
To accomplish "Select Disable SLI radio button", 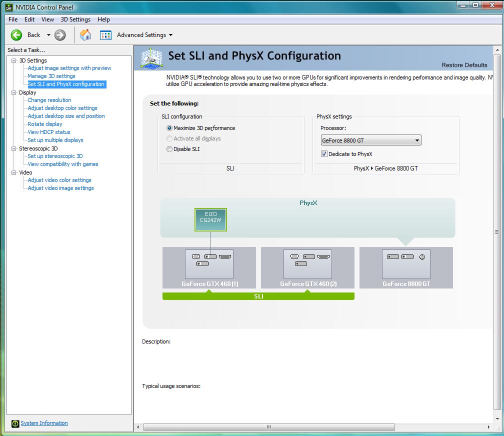I will coord(169,149).
